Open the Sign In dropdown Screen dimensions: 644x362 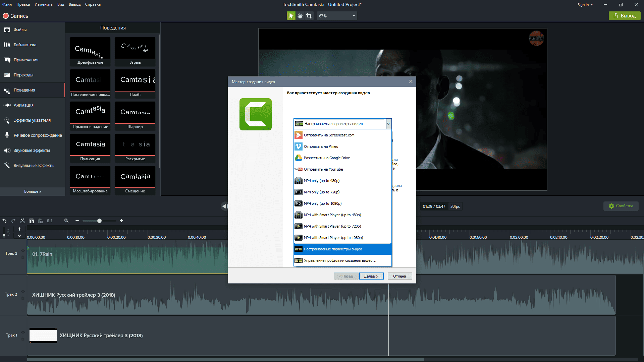(585, 5)
